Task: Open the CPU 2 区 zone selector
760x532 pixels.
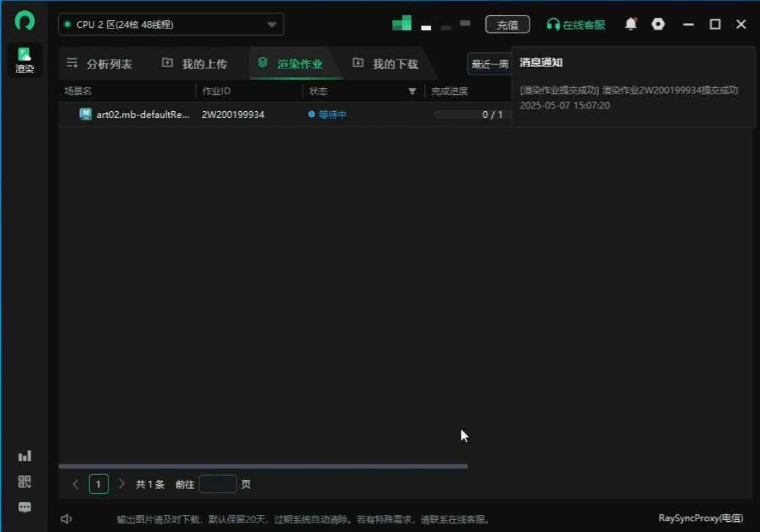Action: click(170, 24)
